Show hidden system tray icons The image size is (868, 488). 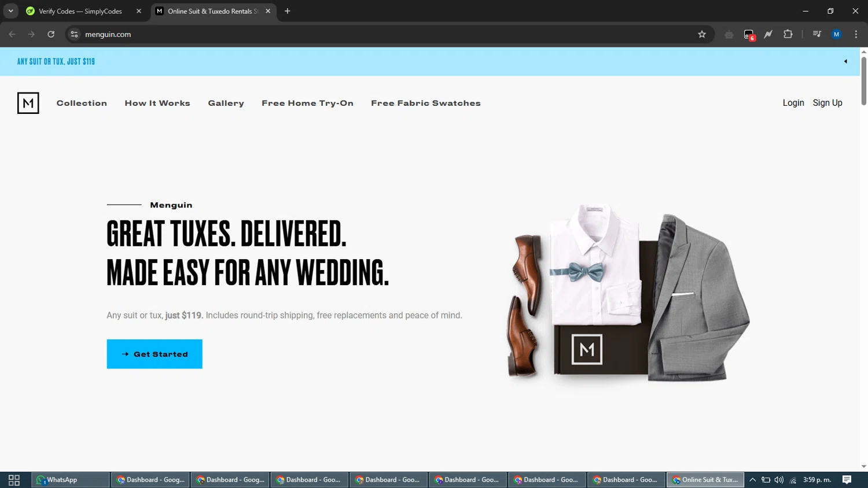[752, 480]
